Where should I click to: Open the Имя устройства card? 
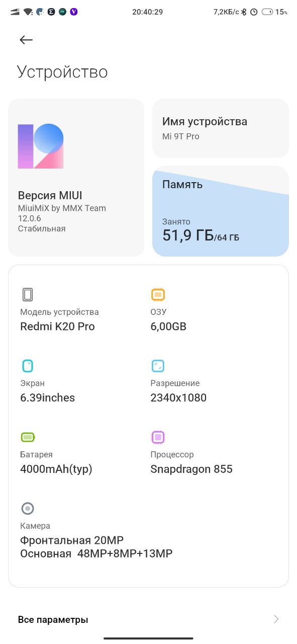coord(221,128)
